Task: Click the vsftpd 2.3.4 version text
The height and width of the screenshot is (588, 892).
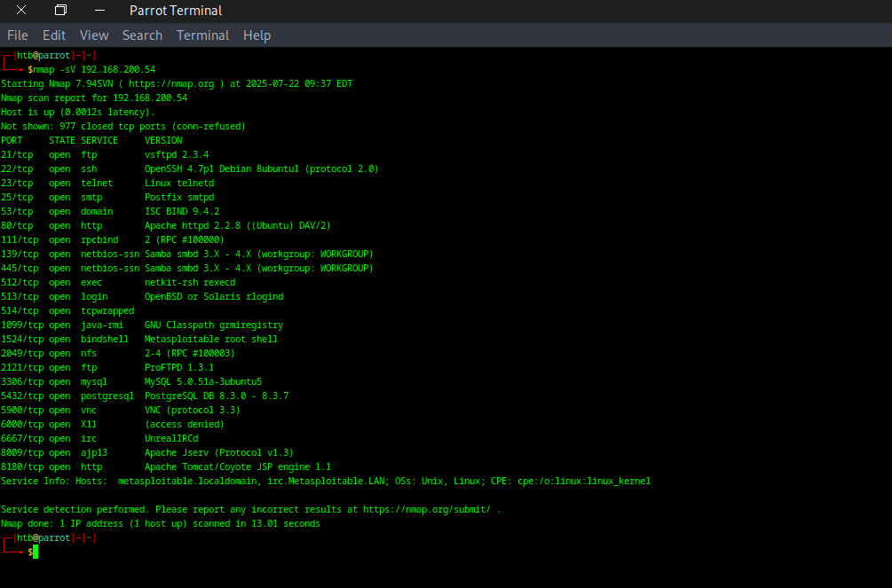Action: click(x=177, y=154)
